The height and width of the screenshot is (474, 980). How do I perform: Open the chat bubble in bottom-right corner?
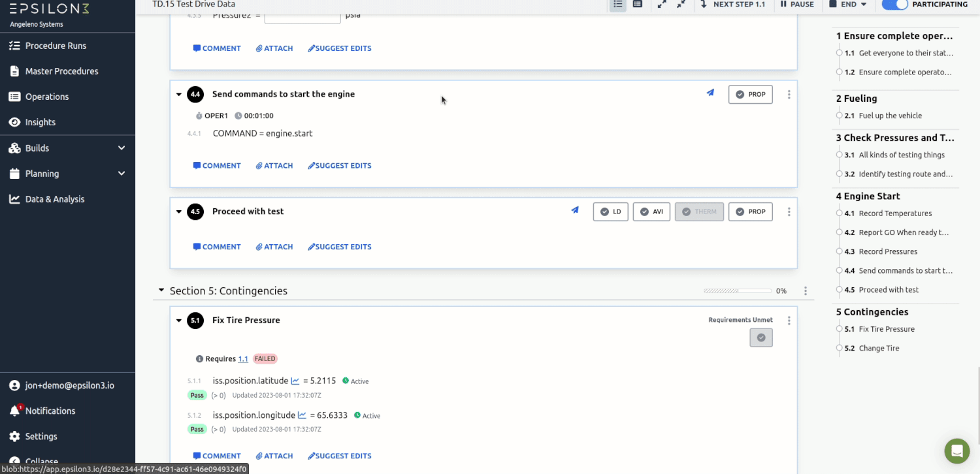tap(956, 450)
